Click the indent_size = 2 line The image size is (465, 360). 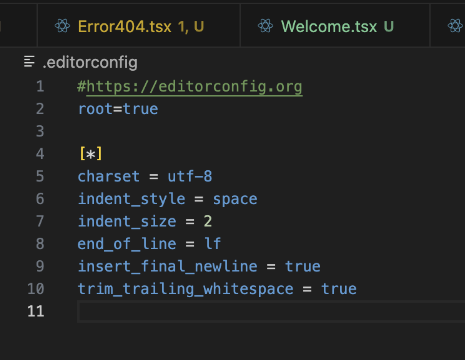coord(145,222)
